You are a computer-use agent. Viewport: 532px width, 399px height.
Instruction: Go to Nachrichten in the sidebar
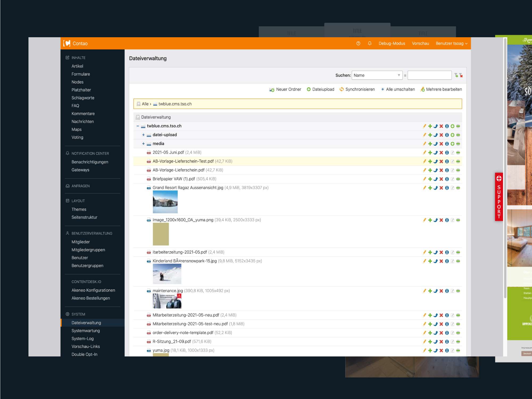click(x=82, y=122)
